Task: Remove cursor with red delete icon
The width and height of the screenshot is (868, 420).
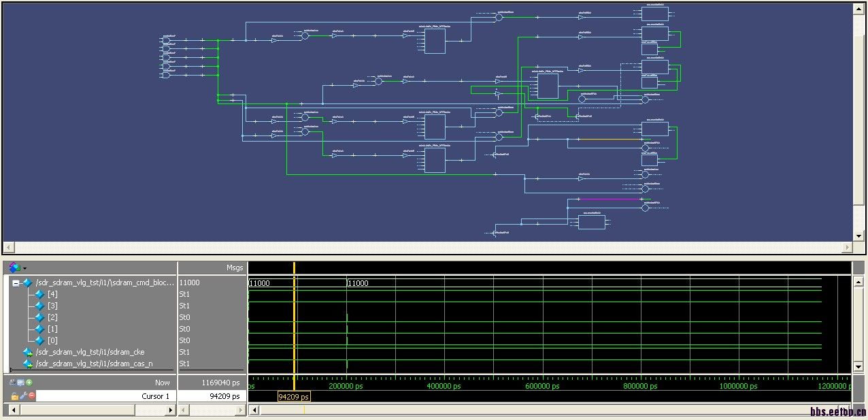Action: pos(31,395)
